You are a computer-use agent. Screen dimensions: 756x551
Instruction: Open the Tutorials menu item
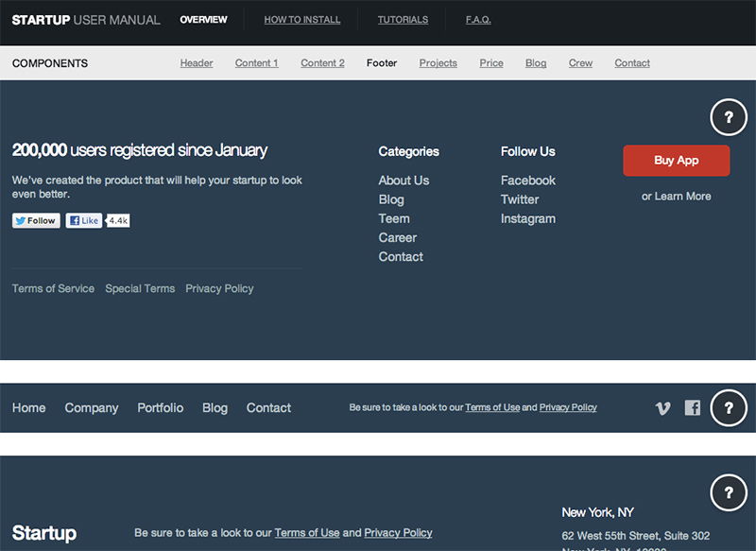pyautogui.click(x=403, y=20)
